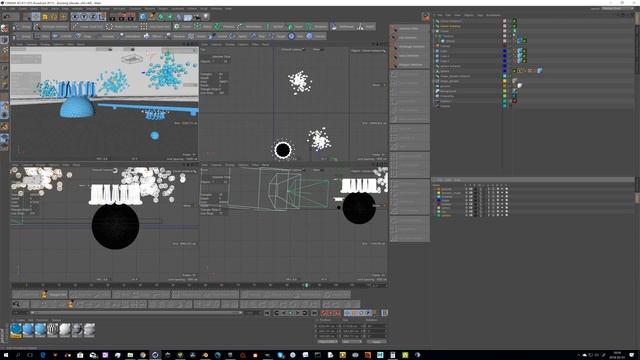Select the white material thumbnail
This screenshot has height=360, width=640.
[65, 329]
